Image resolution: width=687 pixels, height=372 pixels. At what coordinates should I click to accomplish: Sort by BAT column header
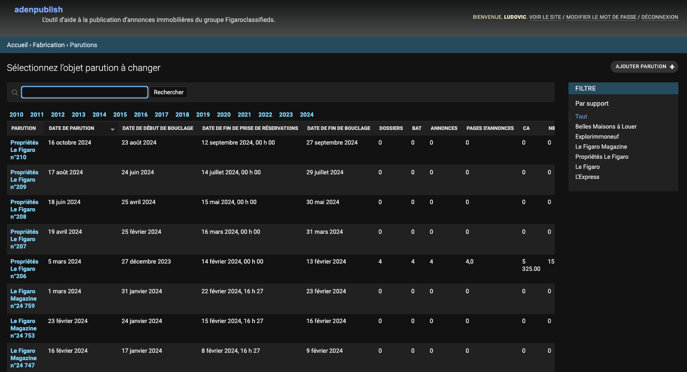pos(417,128)
